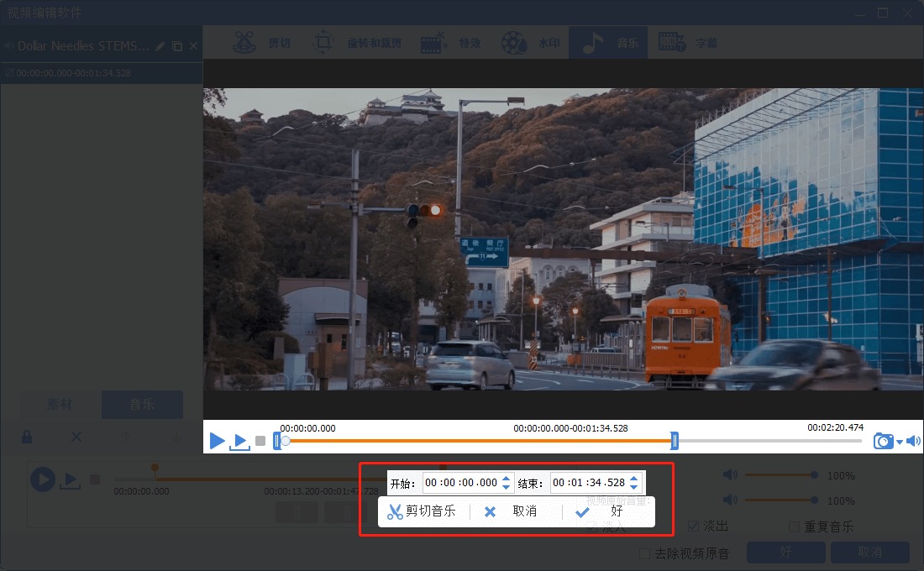Image resolution: width=924 pixels, height=571 pixels.
Task: Stop the lower music player
Action: point(94,479)
